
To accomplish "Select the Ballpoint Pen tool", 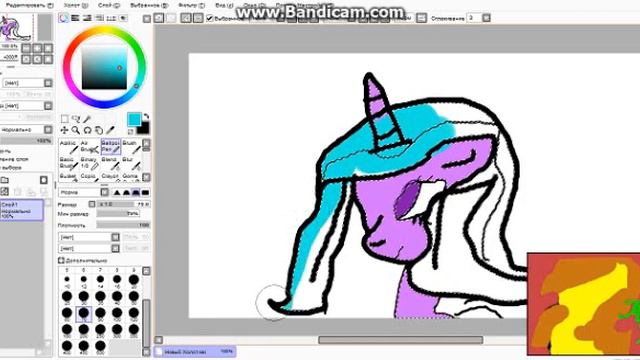I will pos(111,146).
